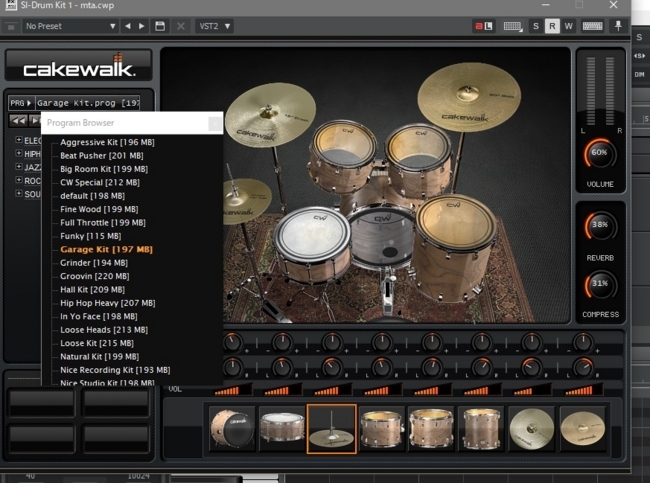The image size is (650, 483).
Task: Click the delete preset X icon
Action: [181, 26]
